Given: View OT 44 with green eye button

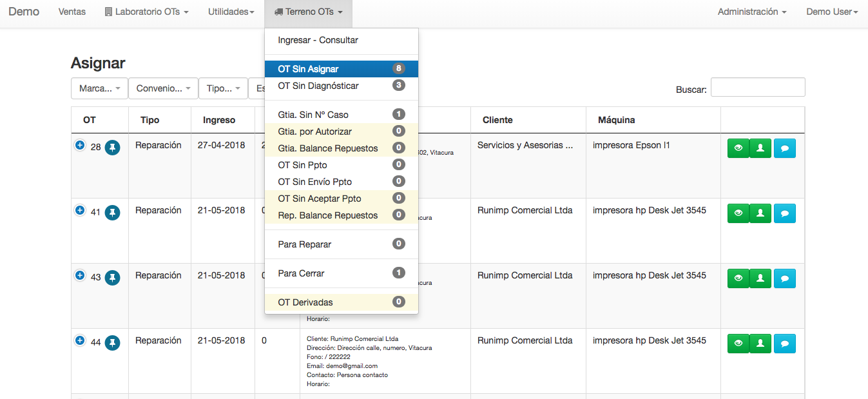Looking at the screenshot, I should (x=738, y=344).
